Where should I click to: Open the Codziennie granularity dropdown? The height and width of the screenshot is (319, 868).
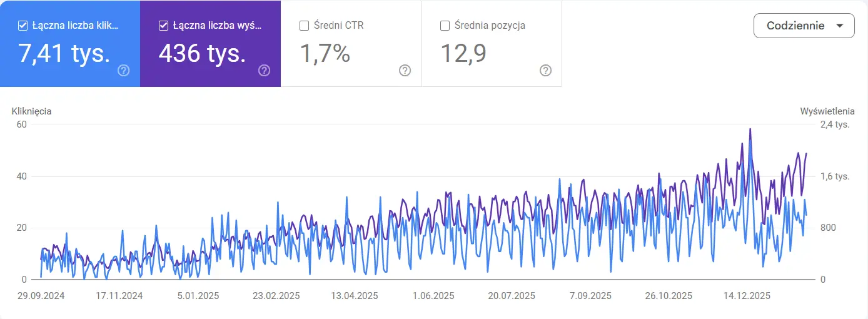pyautogui.click(x=804, y=26)
